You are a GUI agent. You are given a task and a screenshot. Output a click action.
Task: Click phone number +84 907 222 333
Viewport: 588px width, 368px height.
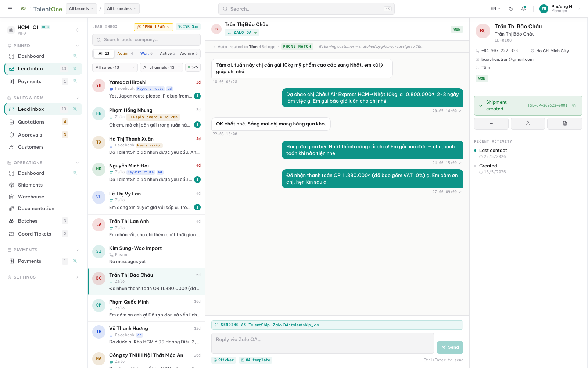[x=499, y=51]
